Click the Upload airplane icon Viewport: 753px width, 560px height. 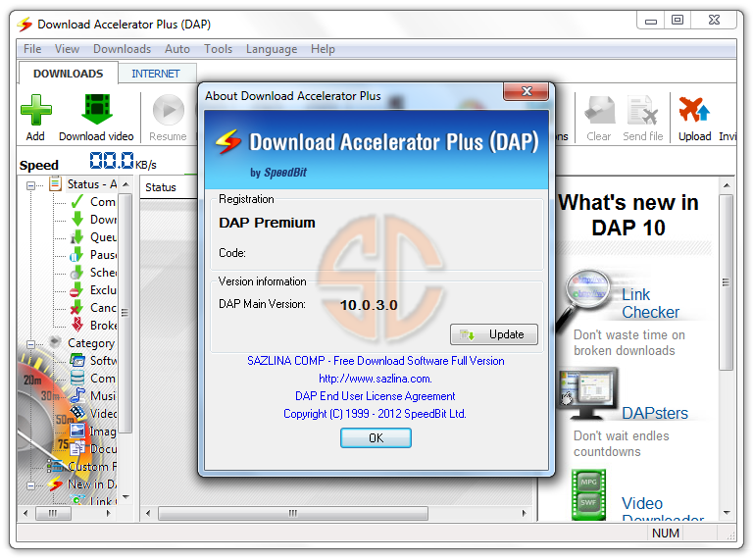[x=694, y=110]
